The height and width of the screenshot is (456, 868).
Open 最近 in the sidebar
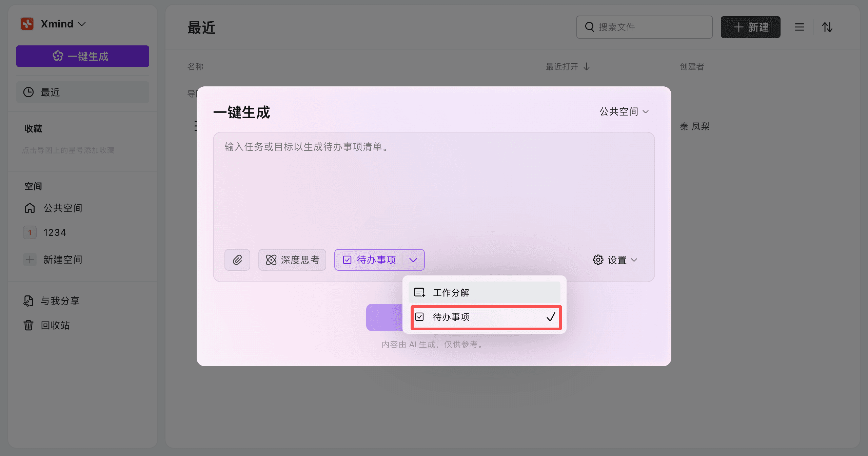click(82, 92)
